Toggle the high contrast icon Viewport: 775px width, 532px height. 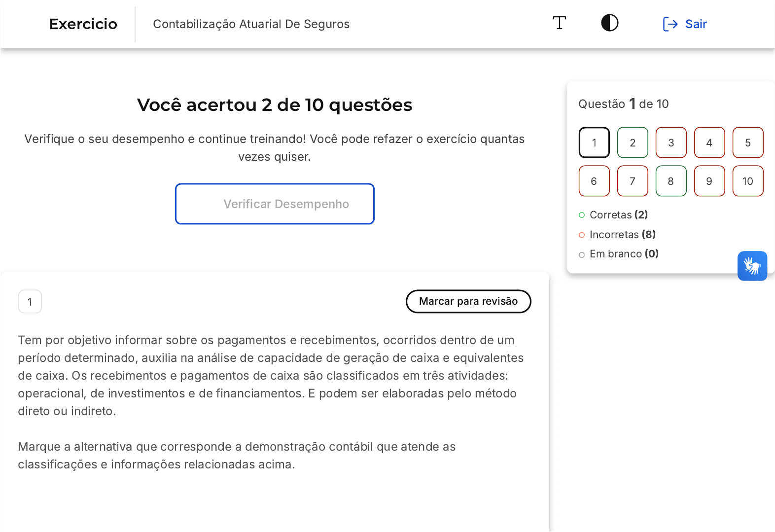pos(609,23)
